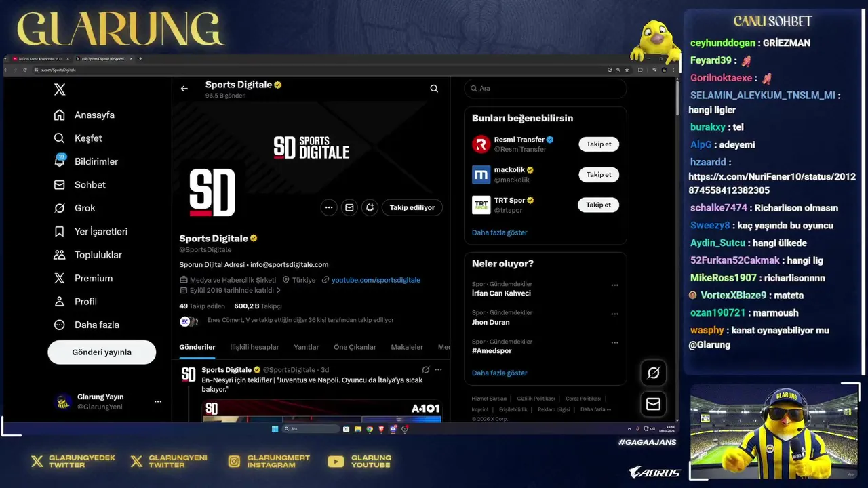The width and height of the screenshot is (868, 488).
Task: Open youtube.com/sportsdigitale link
Action: 376,280
